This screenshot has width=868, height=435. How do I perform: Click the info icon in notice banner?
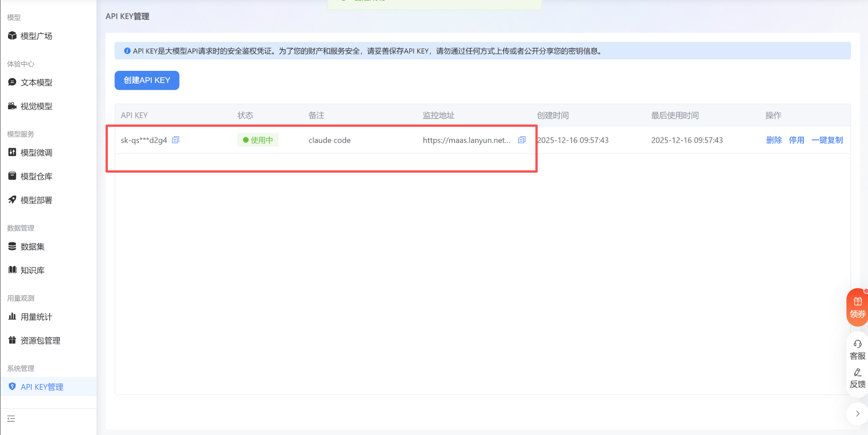click(127, 51)
